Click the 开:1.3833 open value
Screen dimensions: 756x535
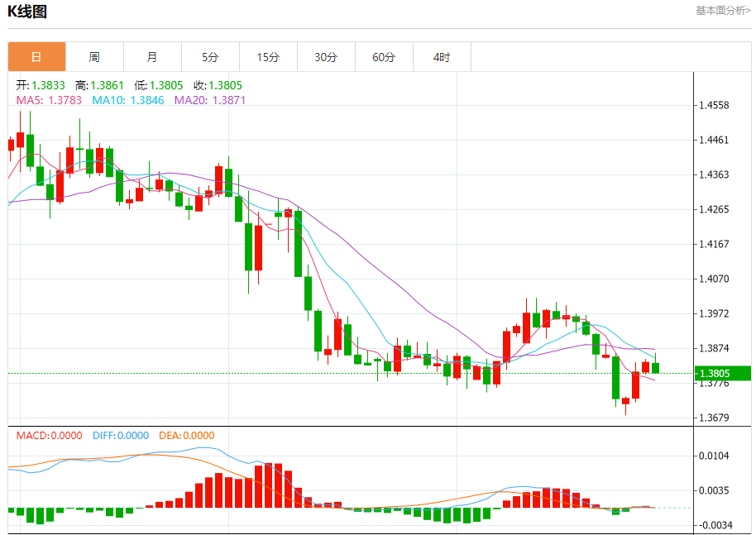click(x=41, y=85)
